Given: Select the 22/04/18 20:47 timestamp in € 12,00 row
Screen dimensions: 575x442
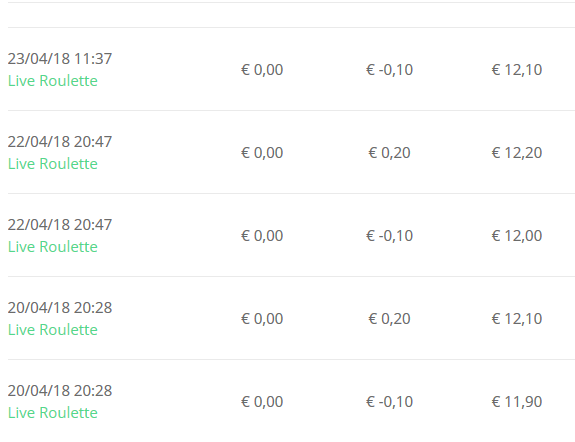Looking at the screenshot, I should pos(60,224).
